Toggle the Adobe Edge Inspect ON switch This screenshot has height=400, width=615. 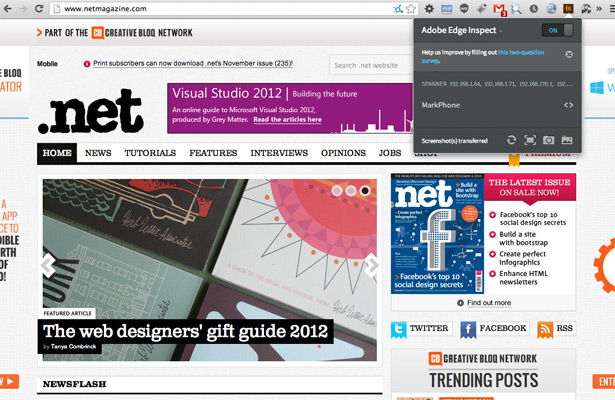[x=557, y=30]
